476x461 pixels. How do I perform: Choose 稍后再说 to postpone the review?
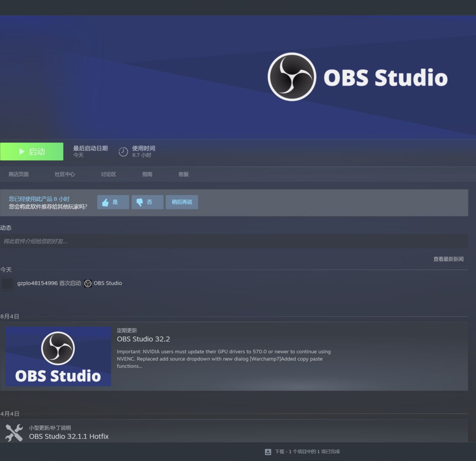[182, 202]
